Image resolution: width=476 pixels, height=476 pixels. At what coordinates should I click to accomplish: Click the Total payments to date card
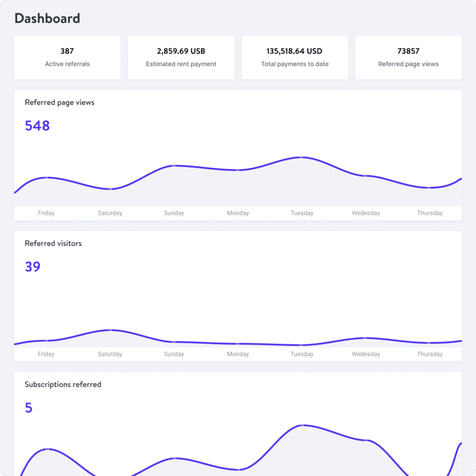click(294, 57)
